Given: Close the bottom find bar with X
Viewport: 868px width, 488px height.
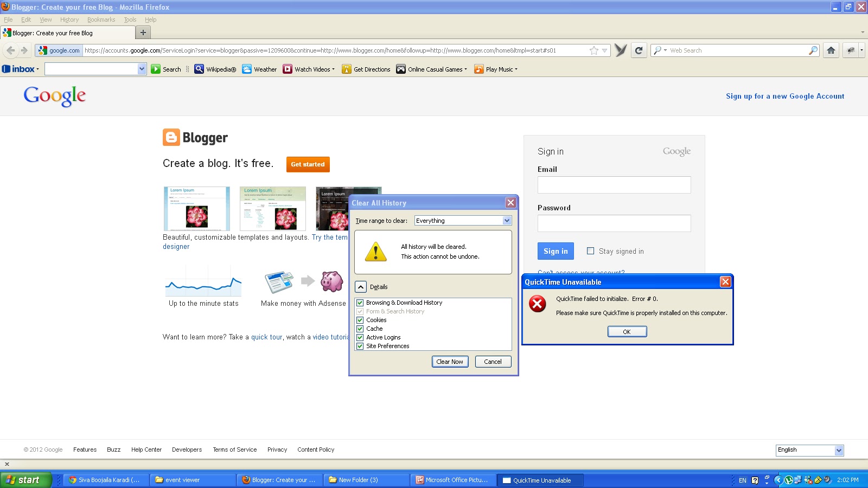Looking at the screenshot, I should point(7,464).
